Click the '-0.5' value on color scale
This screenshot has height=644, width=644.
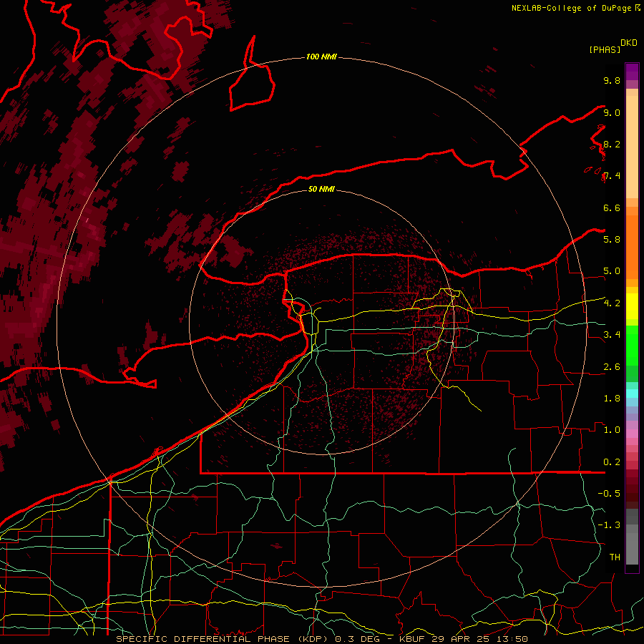click(x=609, y=494)
